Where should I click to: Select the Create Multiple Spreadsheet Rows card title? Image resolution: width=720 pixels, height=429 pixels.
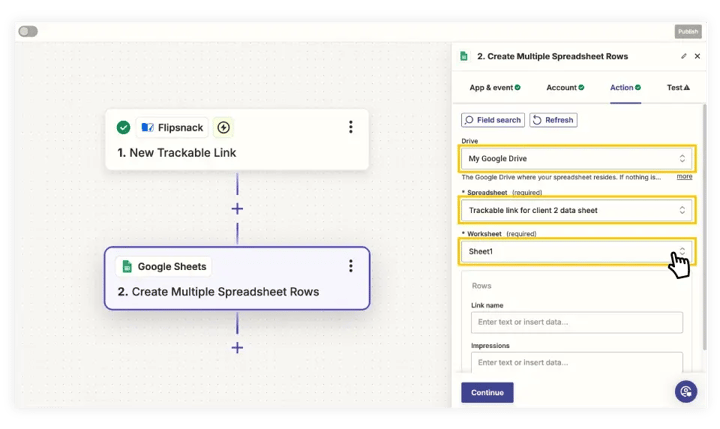(218, 292)
